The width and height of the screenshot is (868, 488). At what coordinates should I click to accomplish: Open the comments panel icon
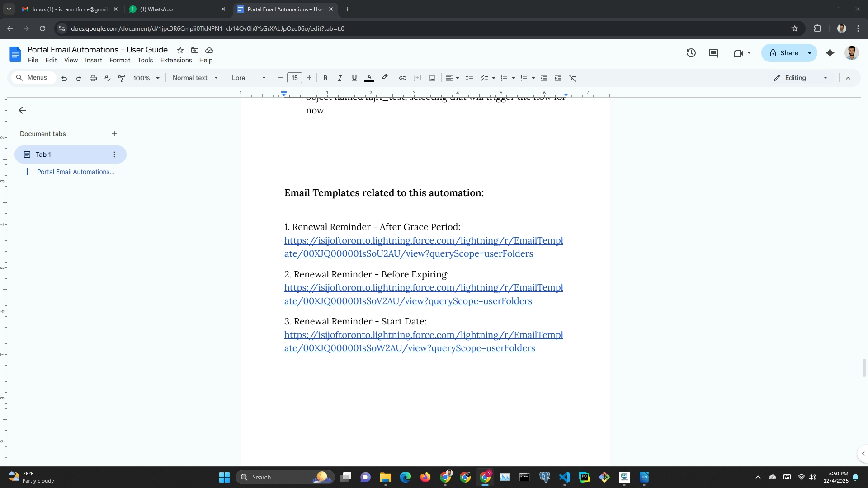(713, 53)
